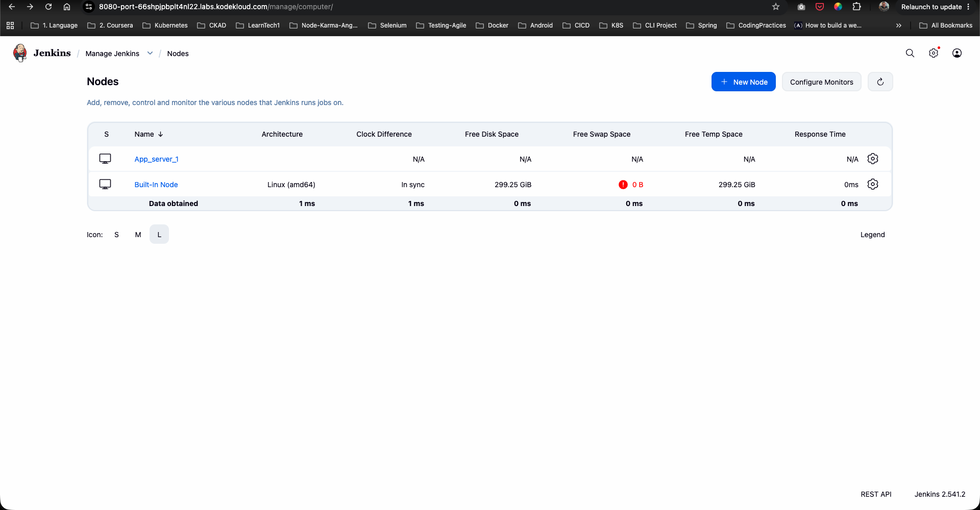Go back using browser back arrow

click(x=12, y=7)
